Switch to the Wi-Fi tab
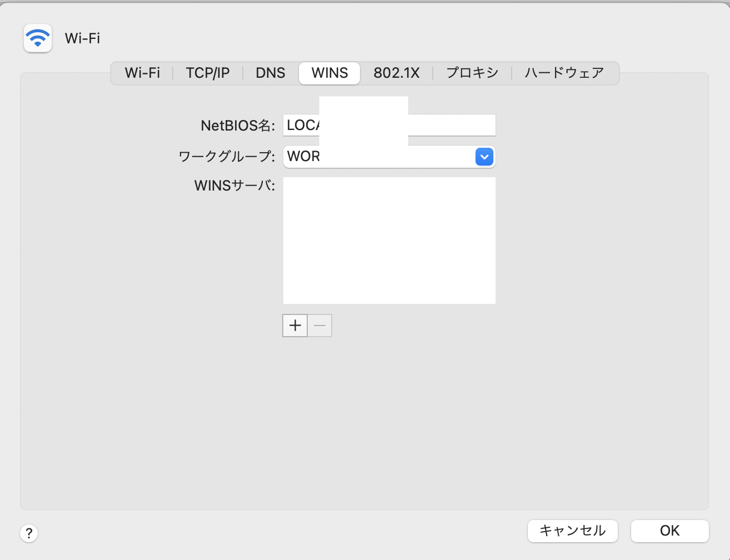 click(142, 73)
